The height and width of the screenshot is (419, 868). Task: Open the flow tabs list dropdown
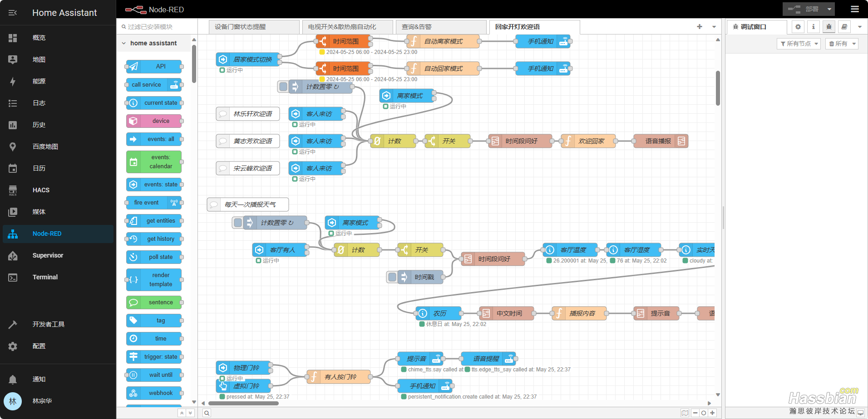714,27
